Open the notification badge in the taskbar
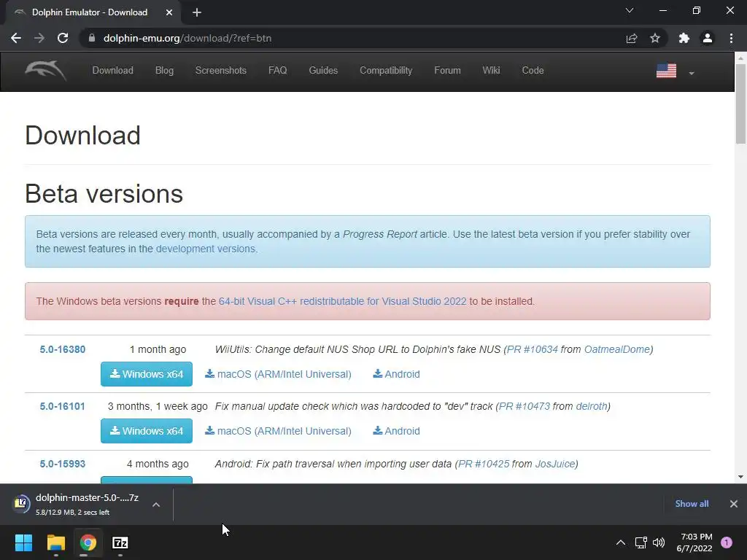 click(727, 542)
